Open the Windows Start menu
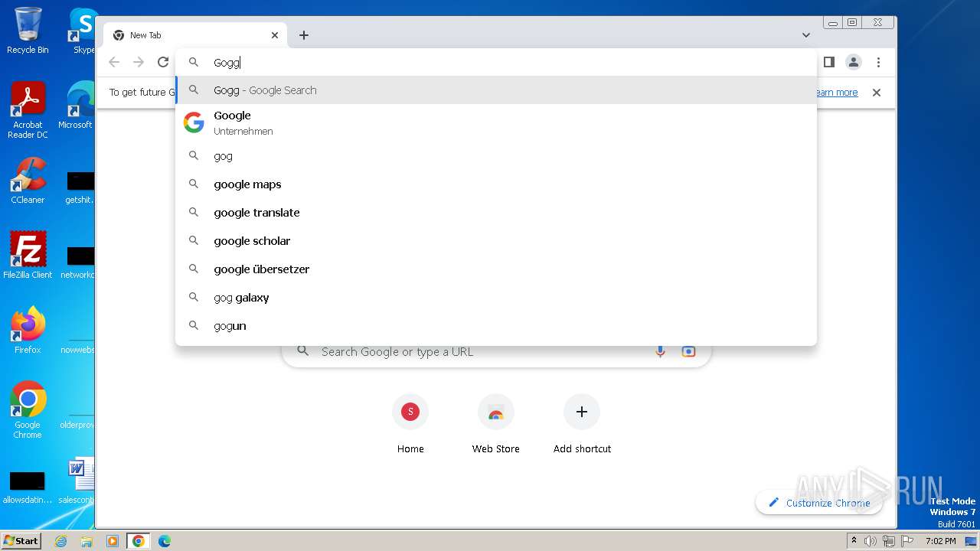This screenshot has width=980, height=551. (x=21, y=540)
